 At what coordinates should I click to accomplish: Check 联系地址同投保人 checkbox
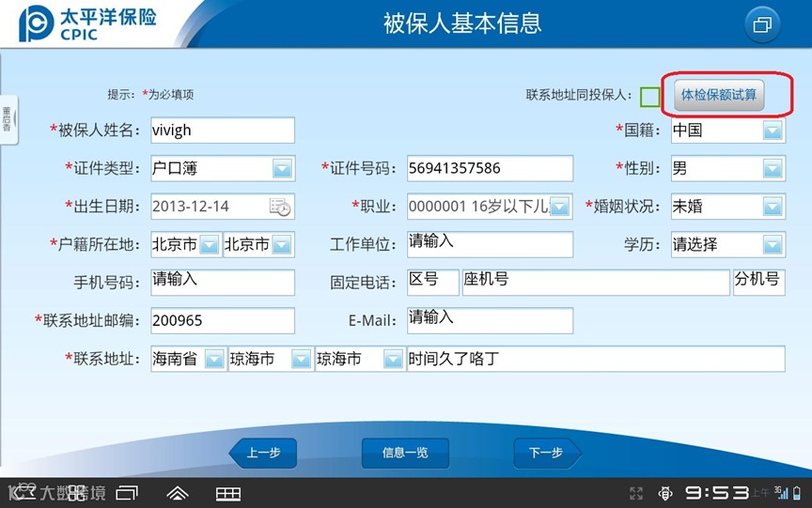pyautogui.click(x=649, y=97)
